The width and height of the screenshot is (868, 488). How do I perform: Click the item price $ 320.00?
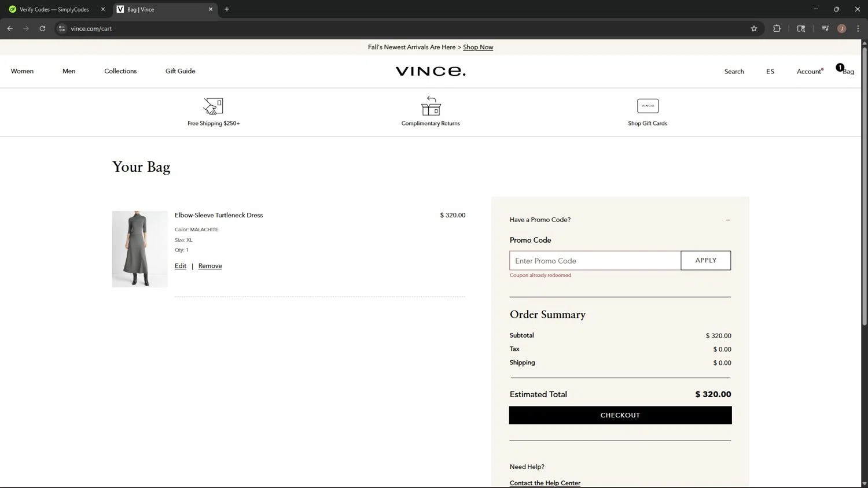pyautogui.click(x=453, y=215)
